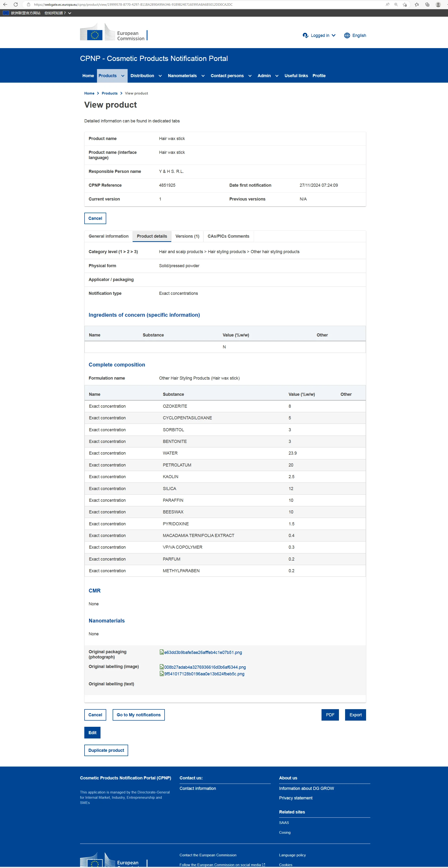
Task: Click the Export button
Action: [355, 715]
